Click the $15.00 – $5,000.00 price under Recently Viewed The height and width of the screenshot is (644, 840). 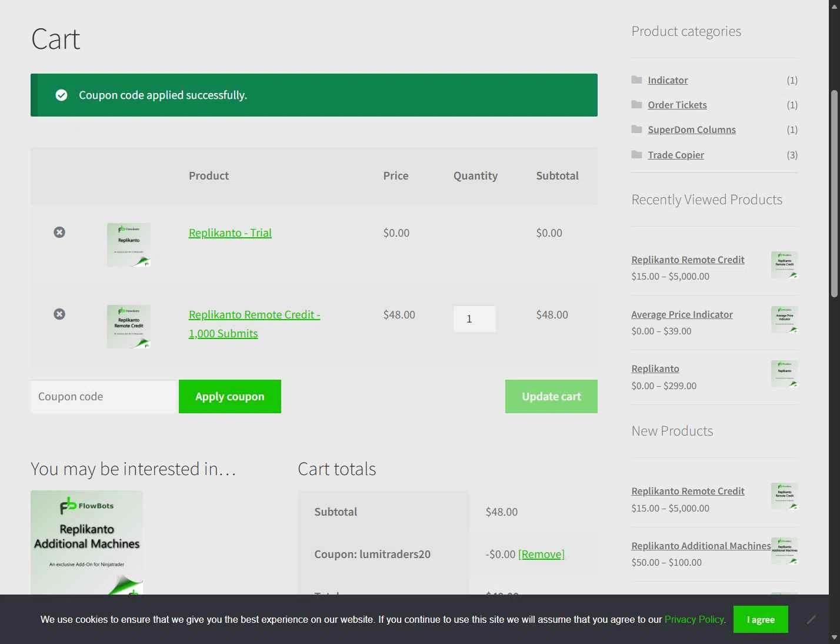tap(670, 276)
